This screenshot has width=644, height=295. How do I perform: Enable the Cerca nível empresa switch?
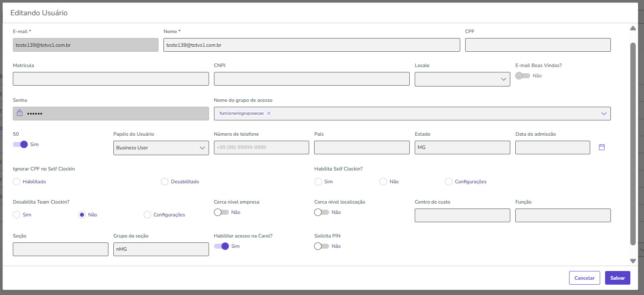pyautogui.click(x=221, y=212)
